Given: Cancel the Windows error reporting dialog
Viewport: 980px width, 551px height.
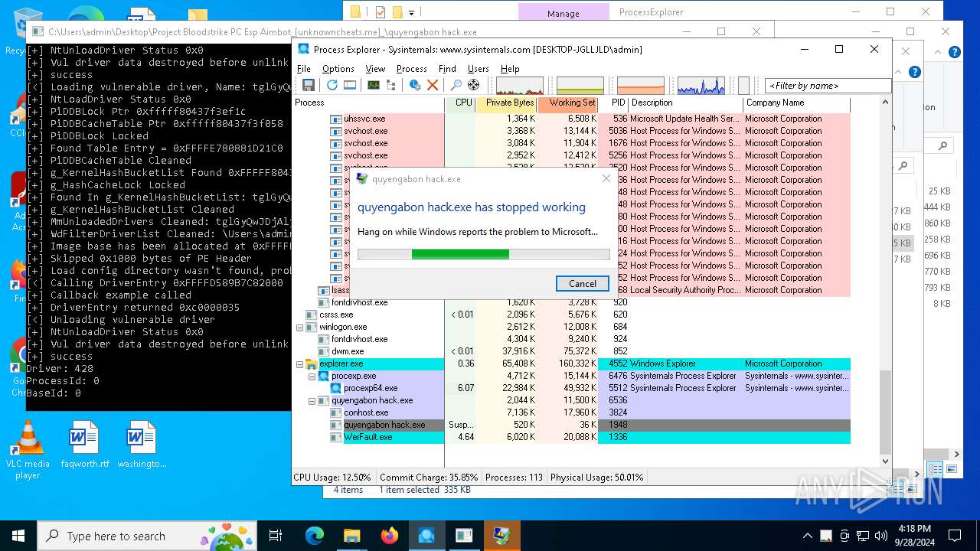Looking at the screenshot, I should click(582, 283).
